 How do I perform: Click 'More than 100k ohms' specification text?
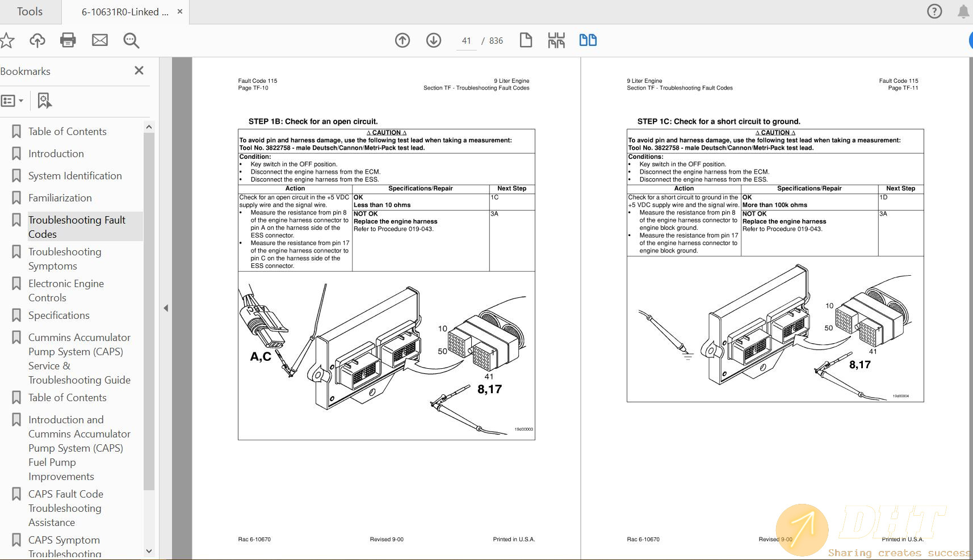coord(775,205)
